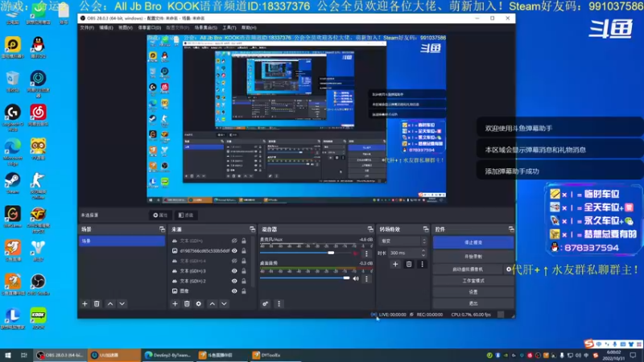Adjust the 300 ms duration stepper arrows
This screenshot has width=644, height=362.
[423, 253]
